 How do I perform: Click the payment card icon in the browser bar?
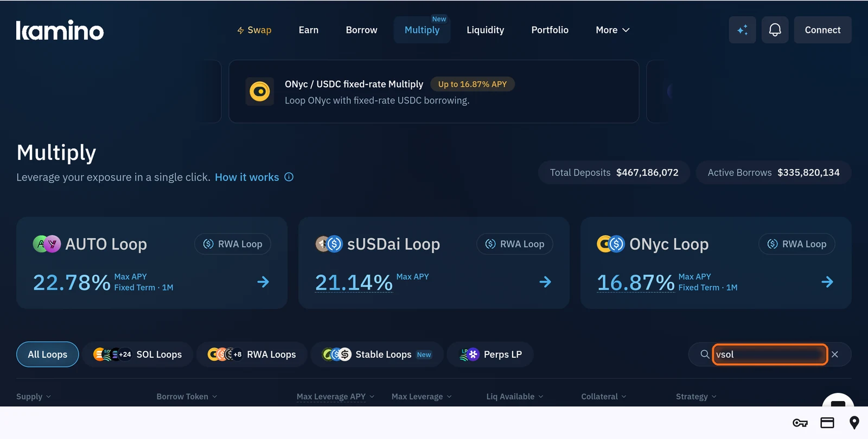coord(827,423)
